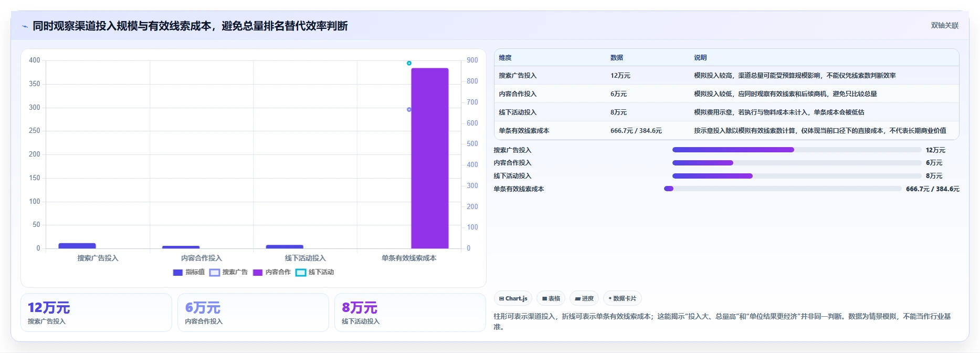Click the 666.7元 / 384.6元 table cell
The image size is (980, 353).
pyautogui.click(x=636, y=131)
